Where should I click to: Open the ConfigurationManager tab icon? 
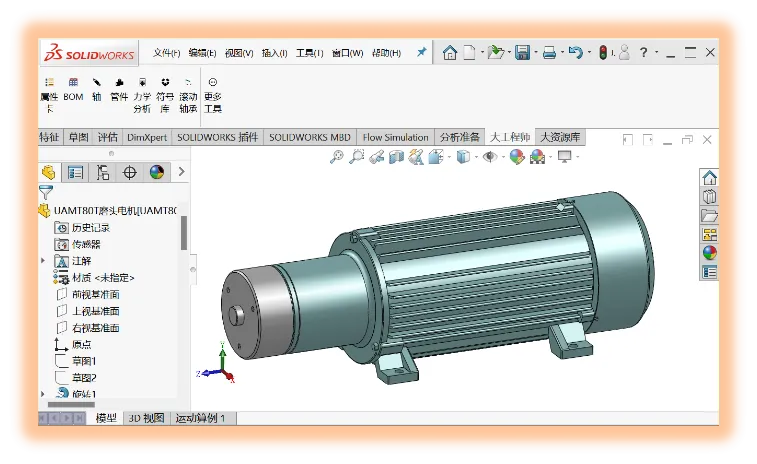(102, 172)
